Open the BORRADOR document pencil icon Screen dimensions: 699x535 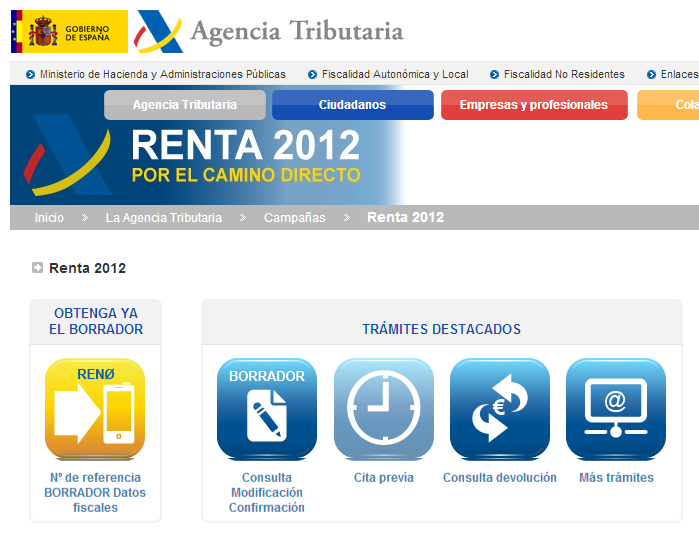[267, 409]
